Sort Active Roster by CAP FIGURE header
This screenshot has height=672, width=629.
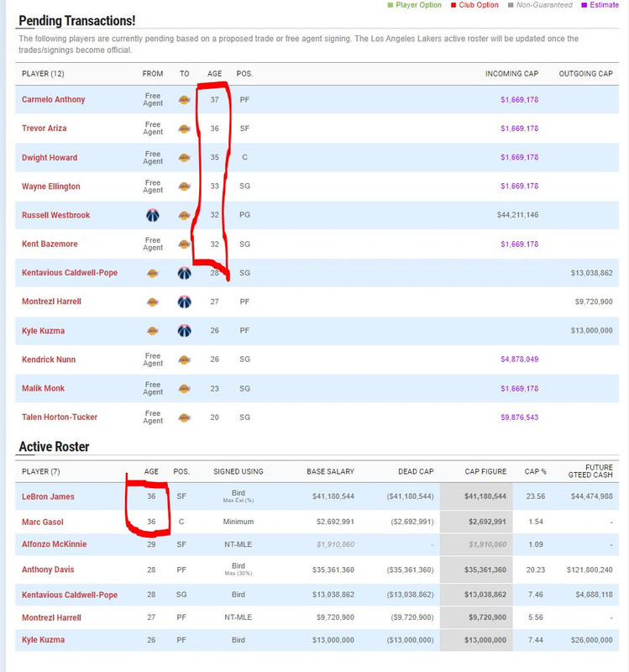tap(485, 471)
